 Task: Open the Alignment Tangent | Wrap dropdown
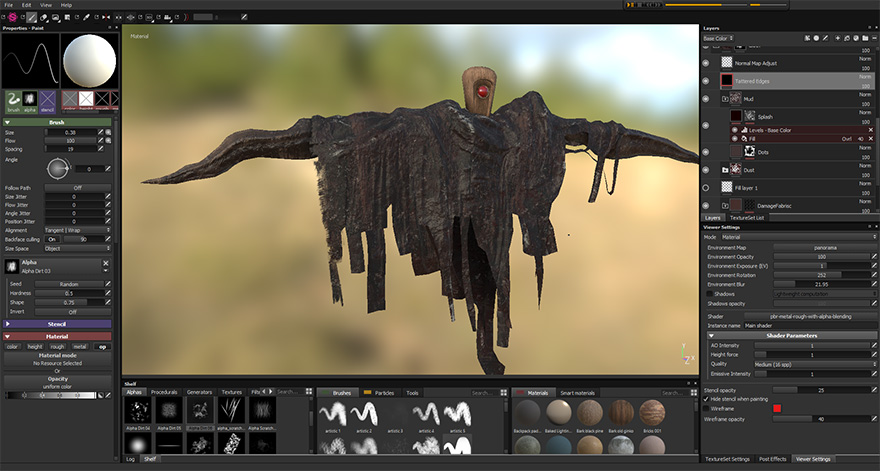77,230
